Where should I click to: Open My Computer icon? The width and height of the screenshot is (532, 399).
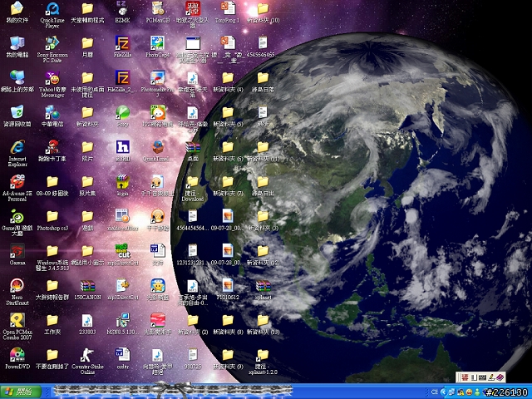pos(17,47)
